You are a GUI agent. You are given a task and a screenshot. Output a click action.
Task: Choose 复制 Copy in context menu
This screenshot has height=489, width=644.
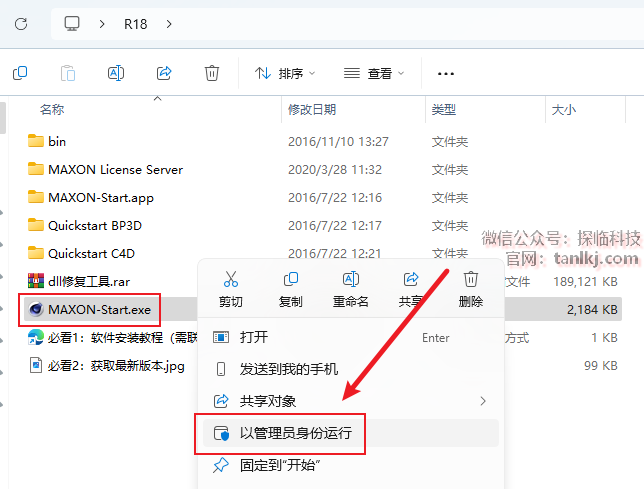coord(290,289)
